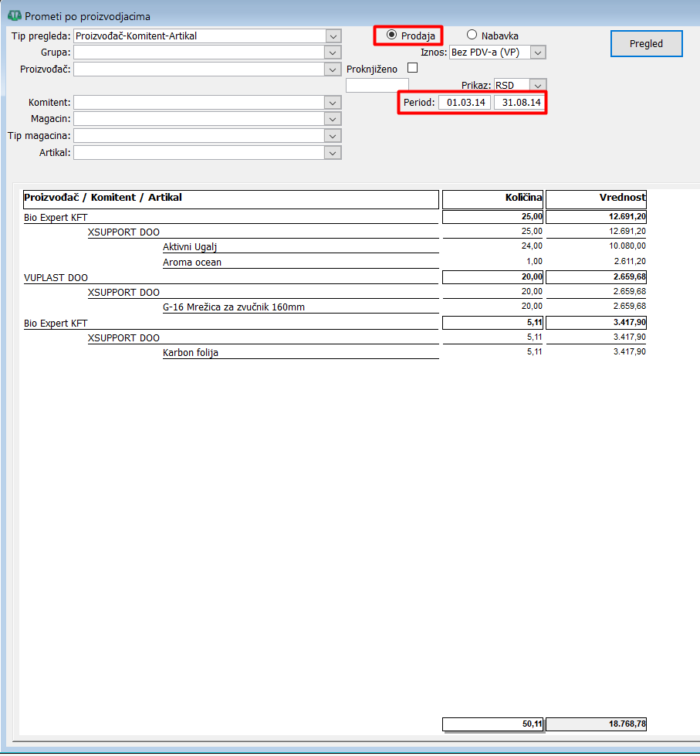Screen dimensions: 700x756
Task: Expand the Artikal dropdown
Action: point(333,153)
